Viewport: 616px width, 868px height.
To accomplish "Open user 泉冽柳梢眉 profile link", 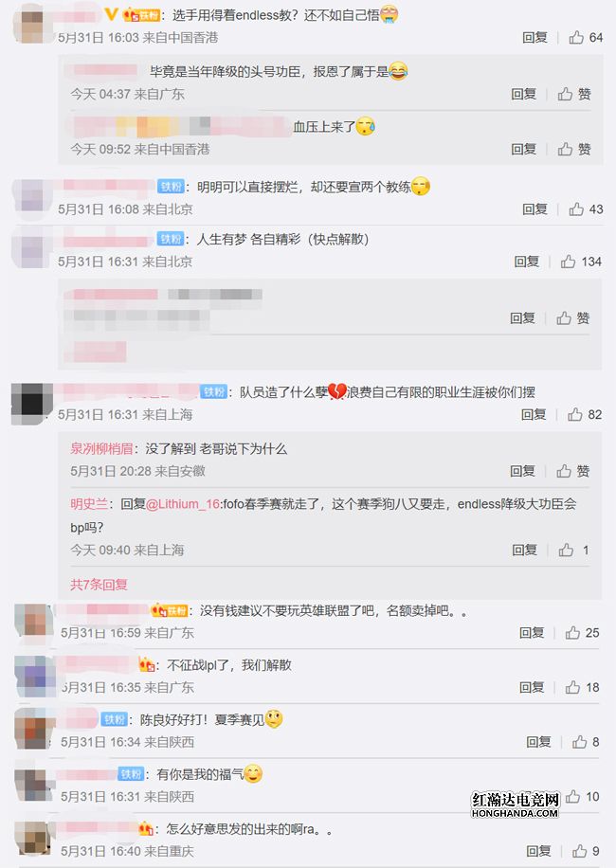I will (101, 449).
